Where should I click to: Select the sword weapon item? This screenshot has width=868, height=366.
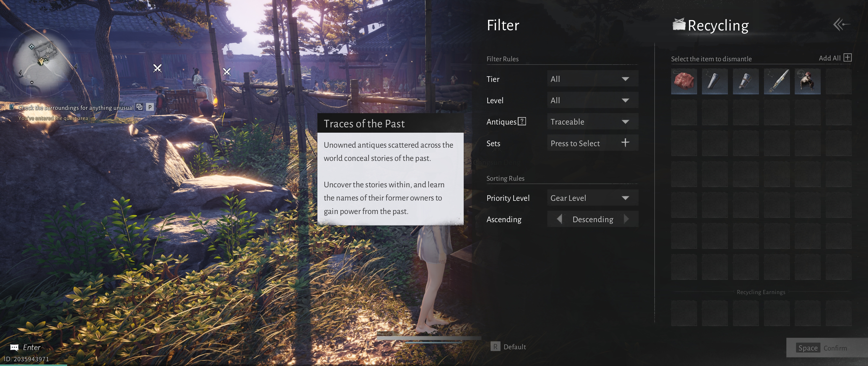coord(776,81)
